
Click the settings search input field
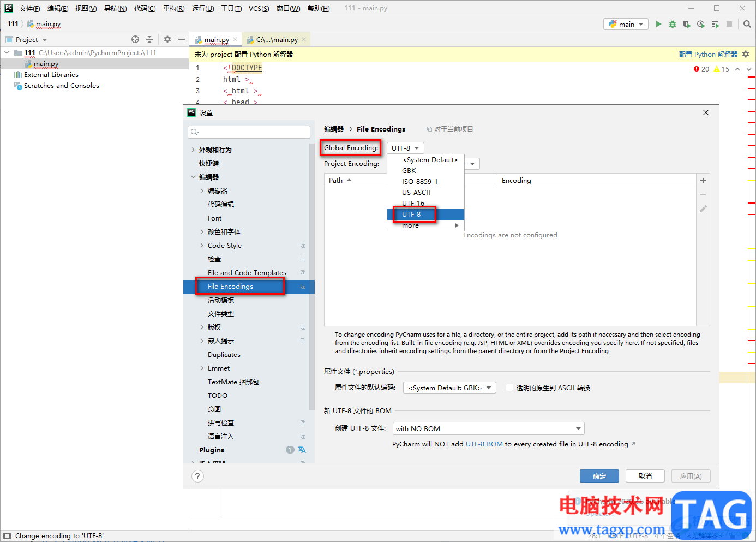(249, 132)
